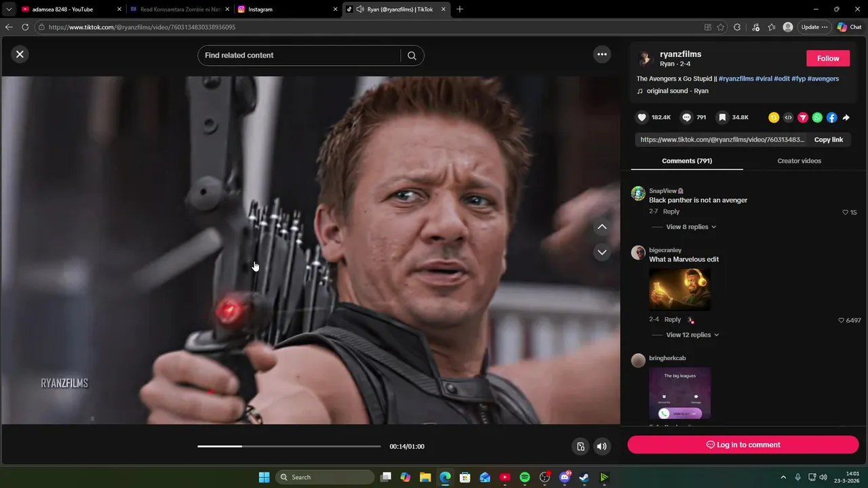Open File Explorer from the taskbar

pyautogui.click(x=425, y=477)
